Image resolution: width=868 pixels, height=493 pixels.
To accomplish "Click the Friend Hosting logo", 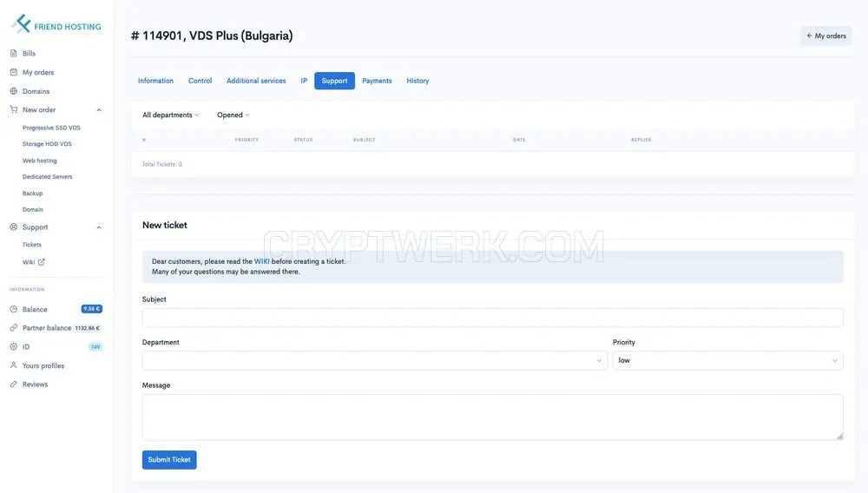I will (56, 24).
